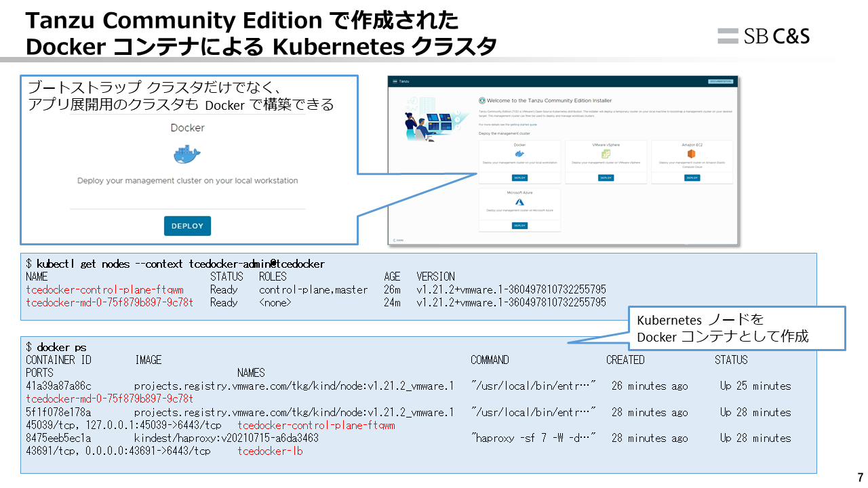The image size is (868, 488).
Task: Click container ID '41a39a87a86c'
Action: tap(58, 386)
